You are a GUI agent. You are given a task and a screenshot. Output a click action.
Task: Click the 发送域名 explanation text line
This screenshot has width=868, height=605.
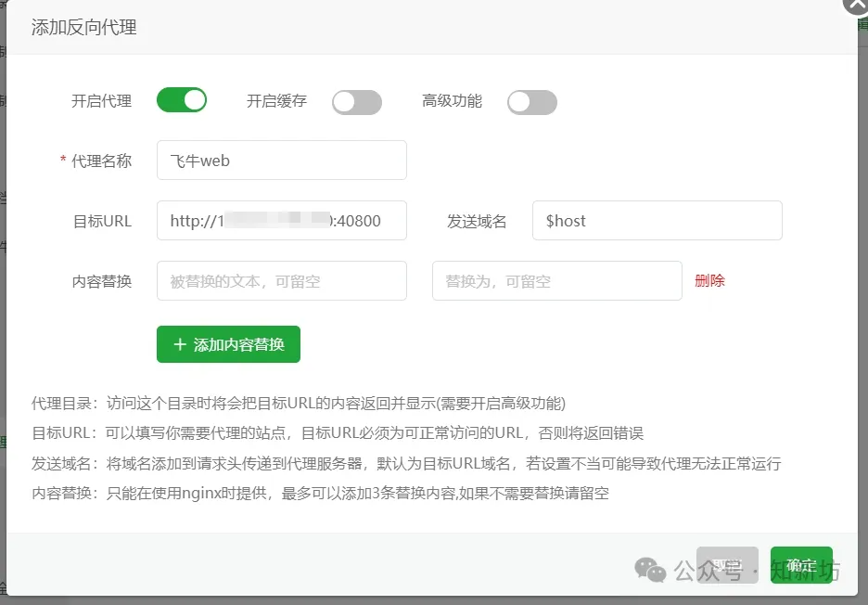tap(406, 463)
